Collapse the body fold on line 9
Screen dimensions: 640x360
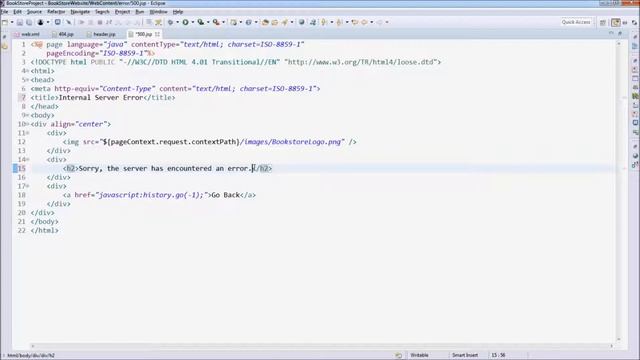tap(28, 116)
